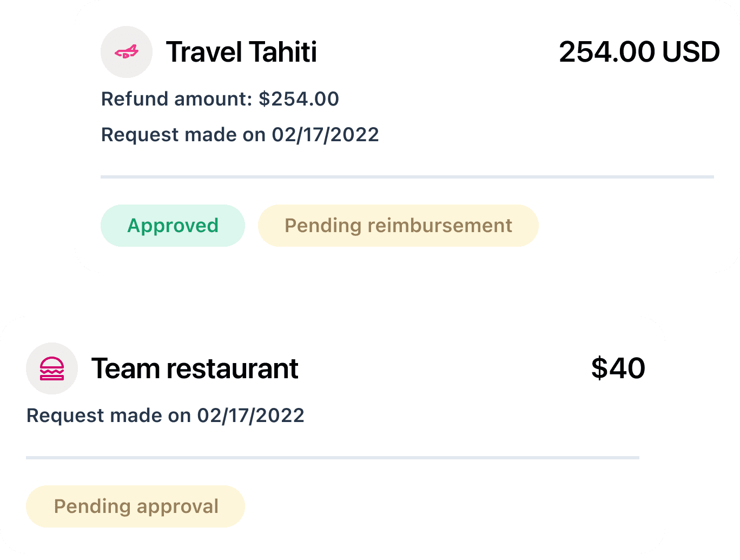This screenshot has height=560, width=740.
Task: Click the Approved status badge
Action: [173, 226]
